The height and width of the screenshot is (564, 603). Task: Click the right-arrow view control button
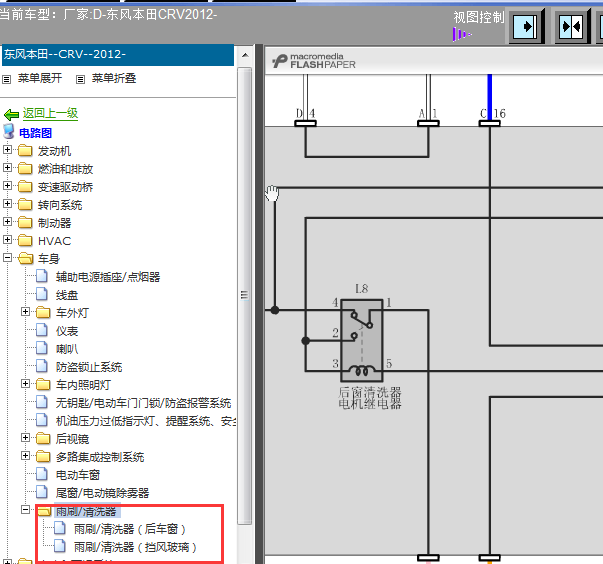tap(527, 27)
